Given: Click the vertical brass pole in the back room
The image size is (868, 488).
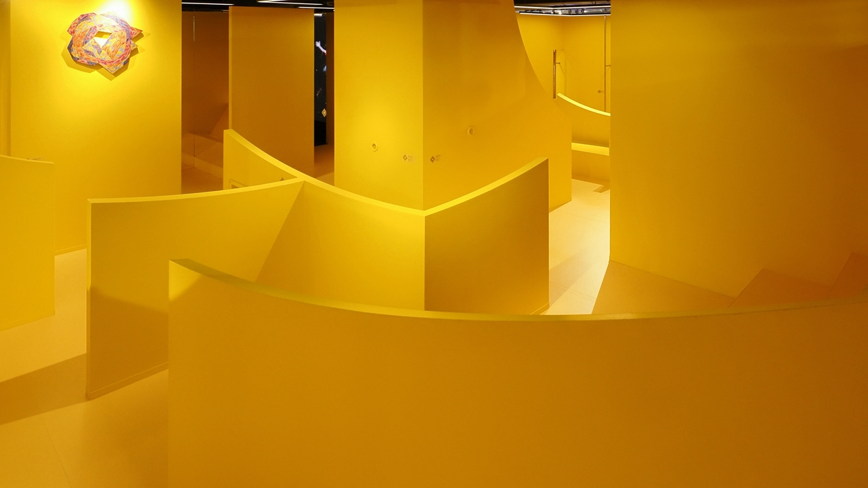Looking at the screenshot, I should [x=554, y=74].
